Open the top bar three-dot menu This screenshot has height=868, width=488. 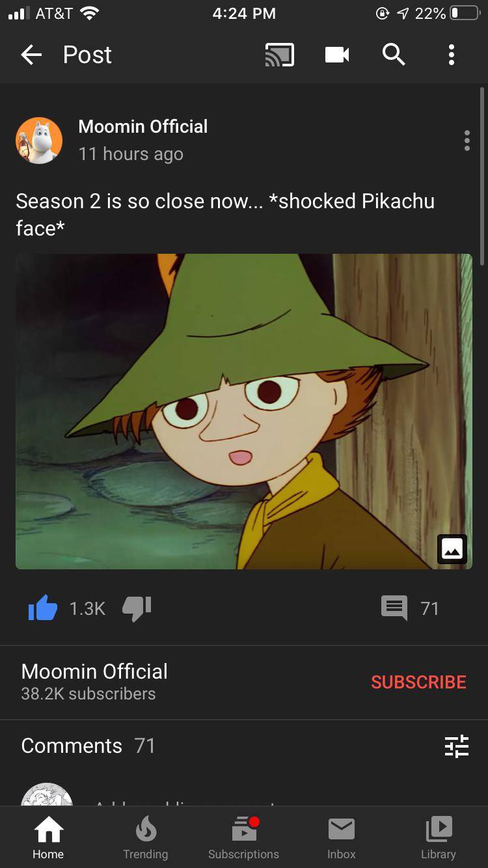click(x=452, y=55)
